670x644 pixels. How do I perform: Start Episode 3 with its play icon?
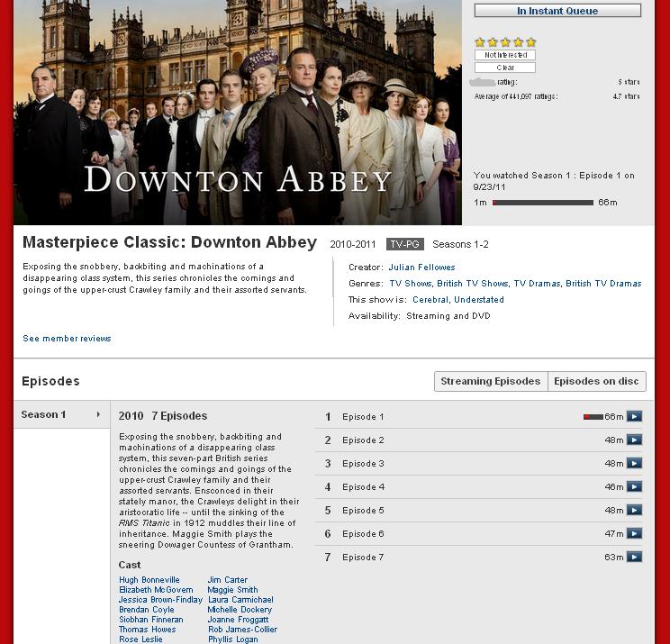pos(634,464)
